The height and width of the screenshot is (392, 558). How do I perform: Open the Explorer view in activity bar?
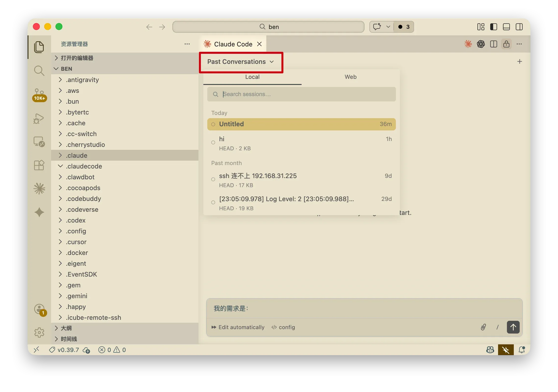[x=39, y=47]
